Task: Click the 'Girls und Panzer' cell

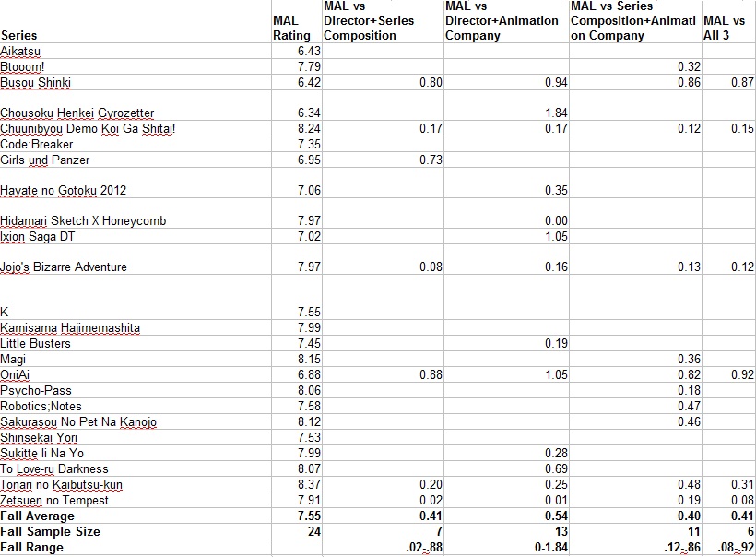Action: pyautogui.click(x=136, y=160)
